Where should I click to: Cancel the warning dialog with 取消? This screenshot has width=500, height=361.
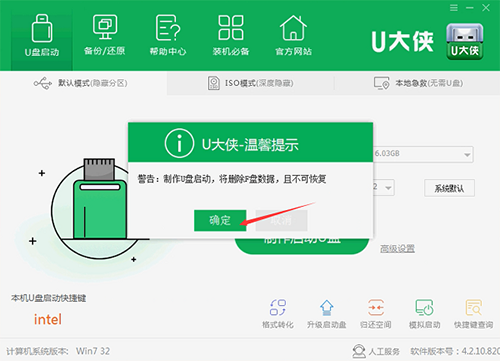(281, 220)
